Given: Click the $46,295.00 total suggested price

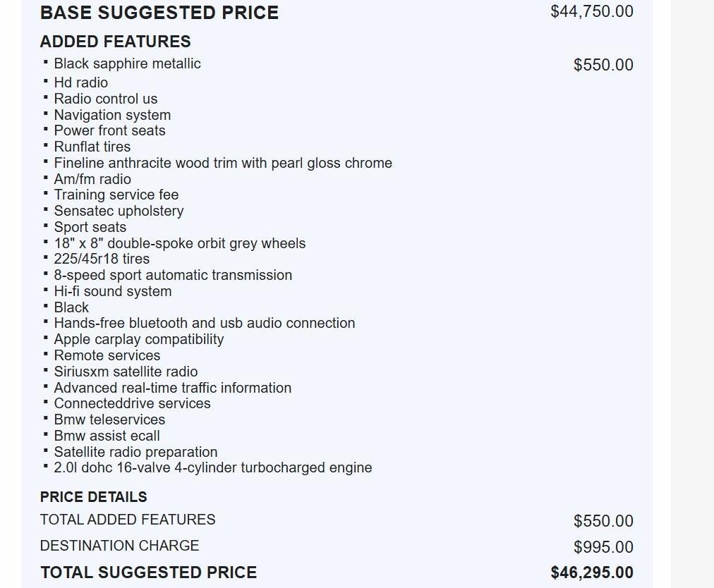Looking at the screenshot, I should tap(591, 572).
